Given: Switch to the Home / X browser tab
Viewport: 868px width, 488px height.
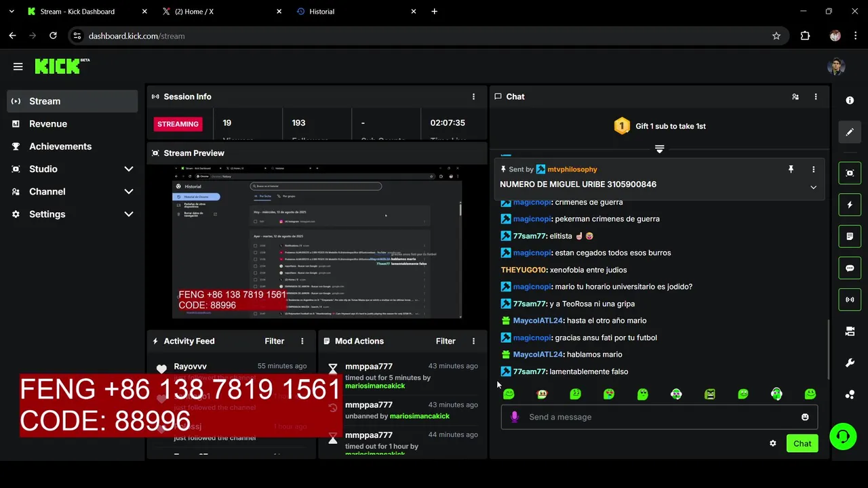Looking at the screenshot, I should tap(222, 12).
